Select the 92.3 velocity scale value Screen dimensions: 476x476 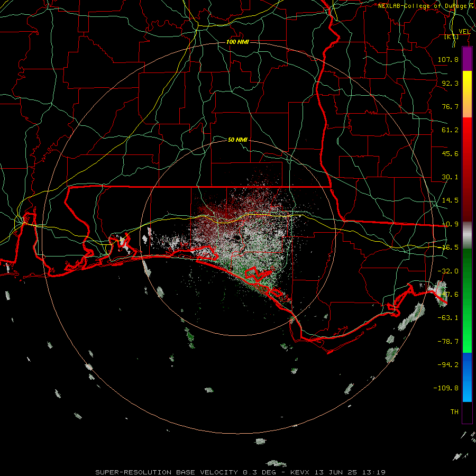(450, 83)
